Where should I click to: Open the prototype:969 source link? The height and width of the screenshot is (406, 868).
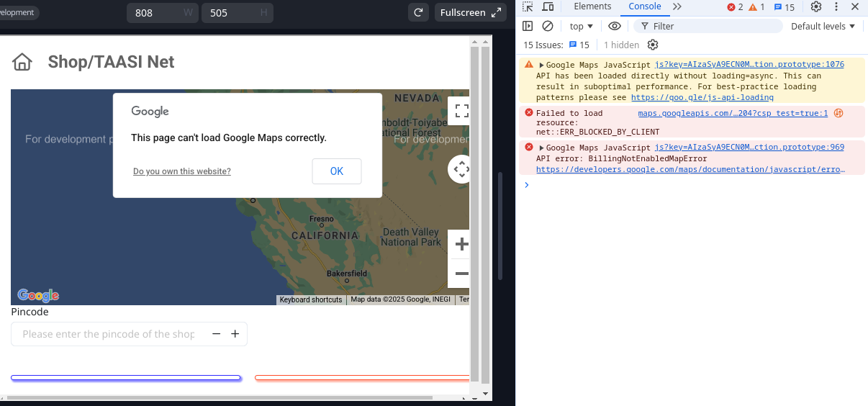click(749, 147)
